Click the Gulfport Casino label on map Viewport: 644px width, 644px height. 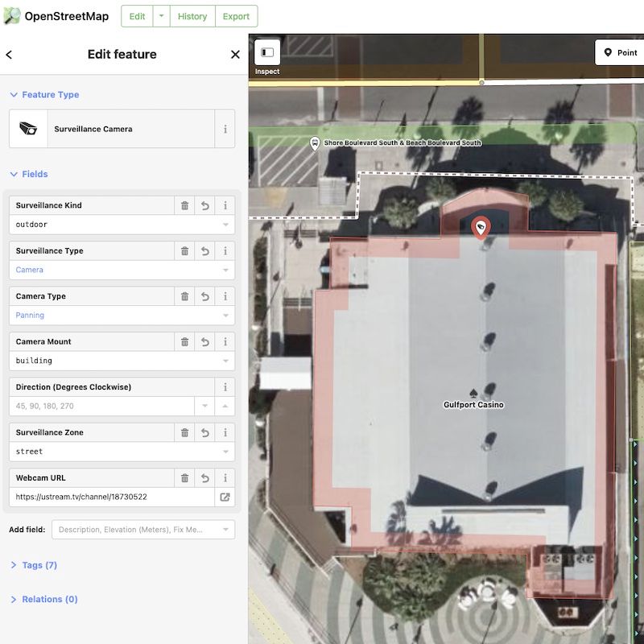click(473, 405)
